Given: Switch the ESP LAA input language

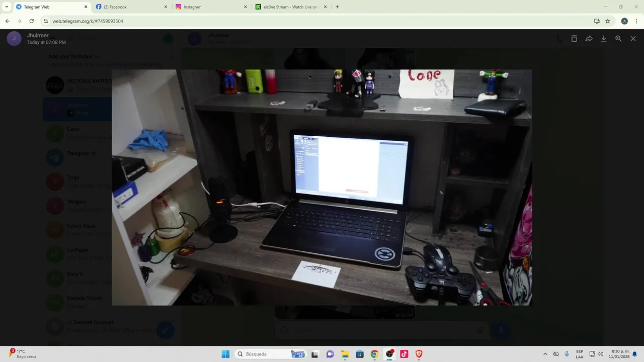Looking at the screenshot, I should tap(580, 354).
